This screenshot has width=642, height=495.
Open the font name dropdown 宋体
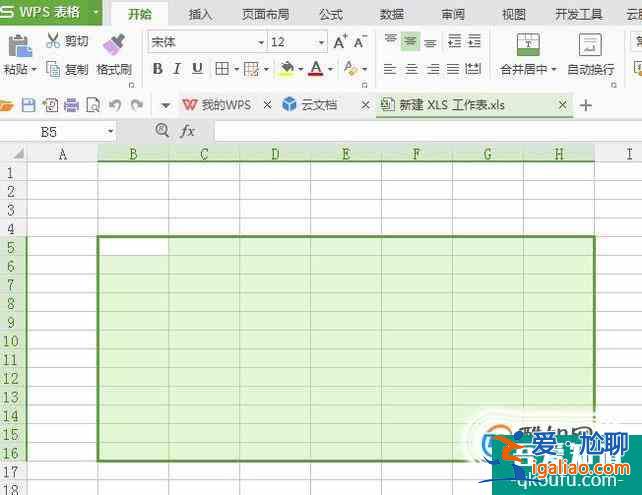pos(260,42)
